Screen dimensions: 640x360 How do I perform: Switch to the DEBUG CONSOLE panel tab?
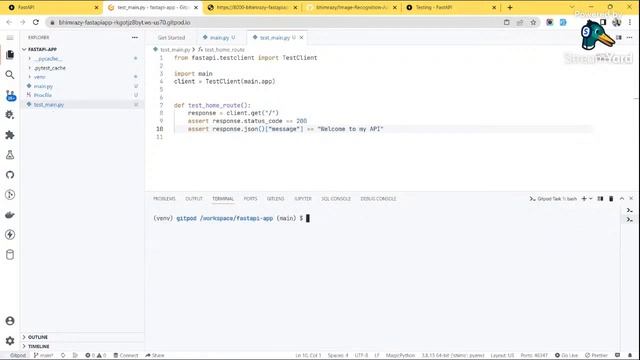pos(378,199)
